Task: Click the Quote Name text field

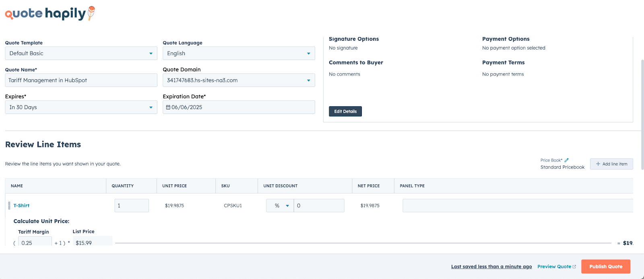Action: (81, 81)
